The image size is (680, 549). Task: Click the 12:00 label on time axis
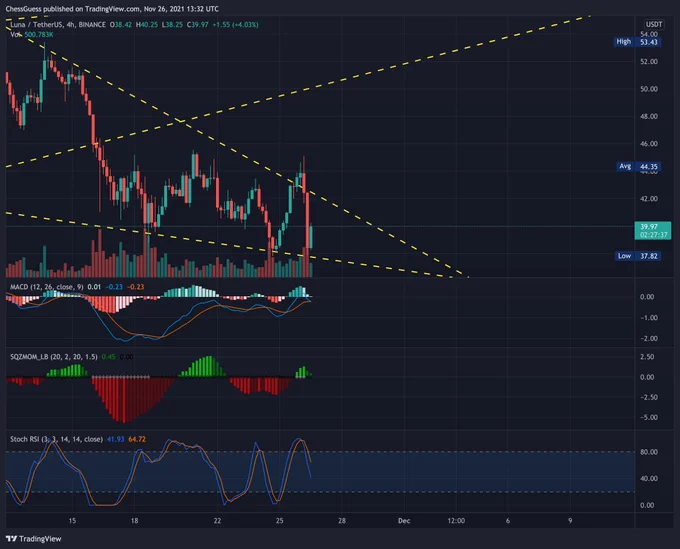(456, 520)
